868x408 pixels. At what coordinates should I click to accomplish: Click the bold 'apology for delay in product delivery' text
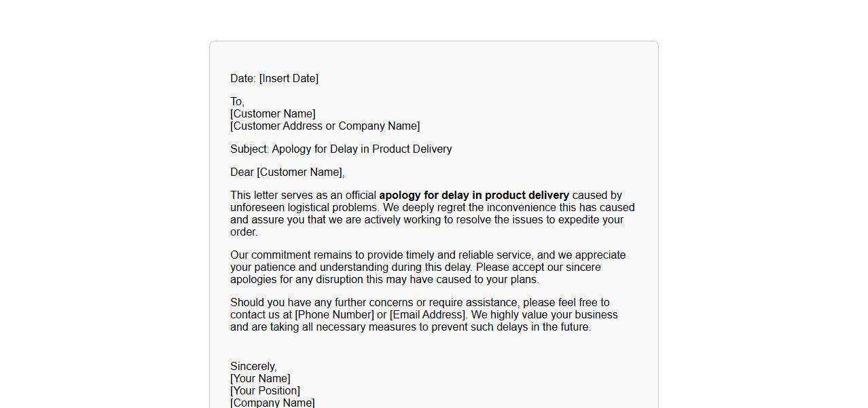click(x=474, y=196)
